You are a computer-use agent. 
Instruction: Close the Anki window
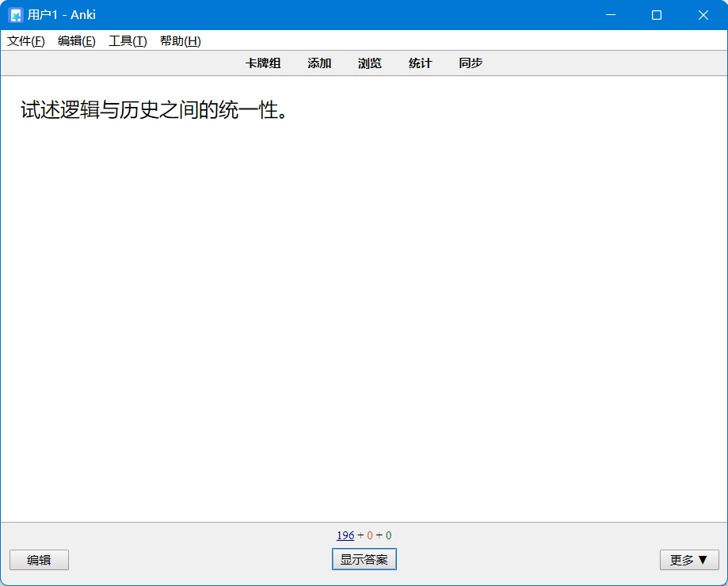pos(703,15)
